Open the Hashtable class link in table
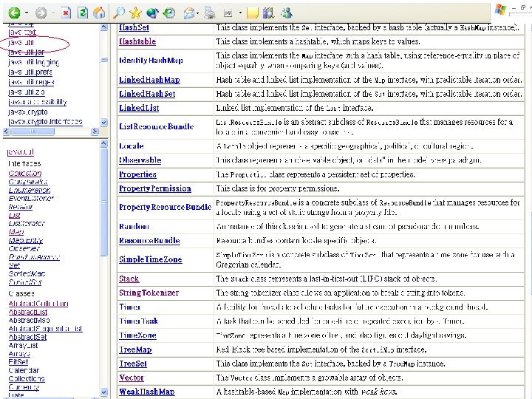This screenshot has width=532, height=399. (137, 41)
